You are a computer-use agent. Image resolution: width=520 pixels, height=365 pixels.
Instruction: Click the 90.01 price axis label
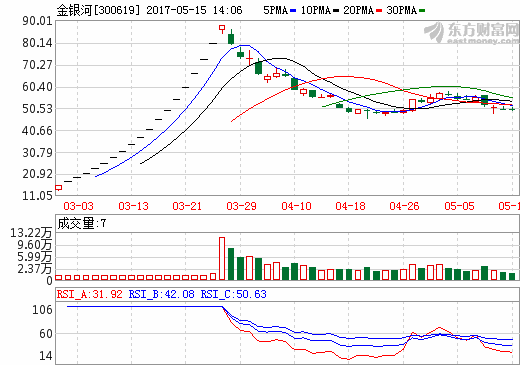coord(37,21)
